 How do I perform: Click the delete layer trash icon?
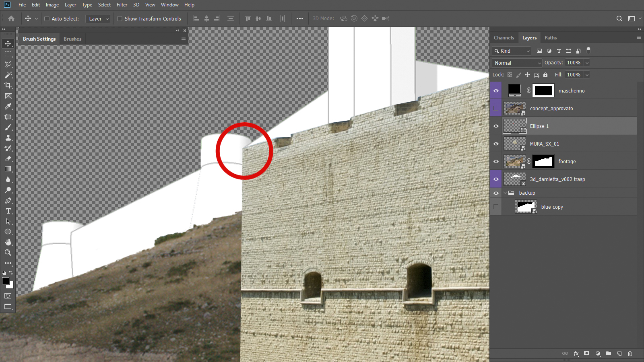point(630,354)
